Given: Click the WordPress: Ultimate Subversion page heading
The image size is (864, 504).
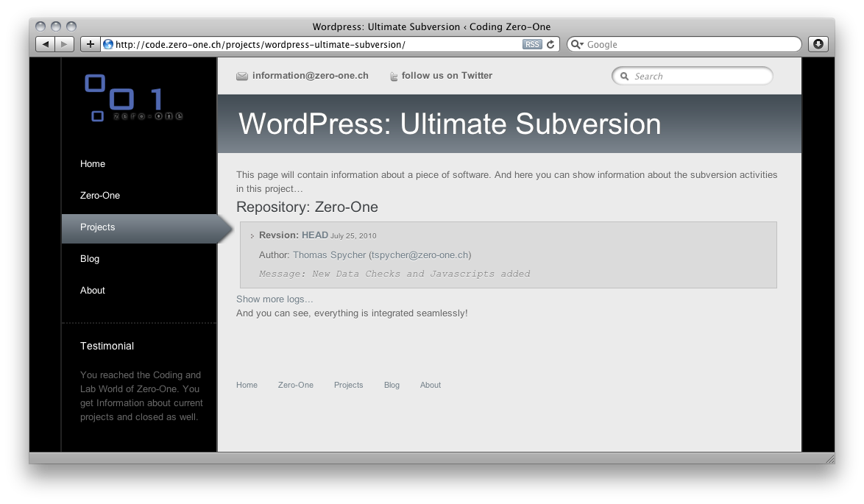Looking at the screenshot, I should pyautogui.click(x=450, y=124).
